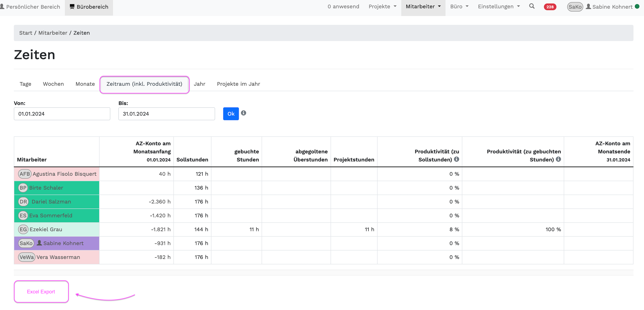Open the search magnifier icon

(x=532, y=7)
